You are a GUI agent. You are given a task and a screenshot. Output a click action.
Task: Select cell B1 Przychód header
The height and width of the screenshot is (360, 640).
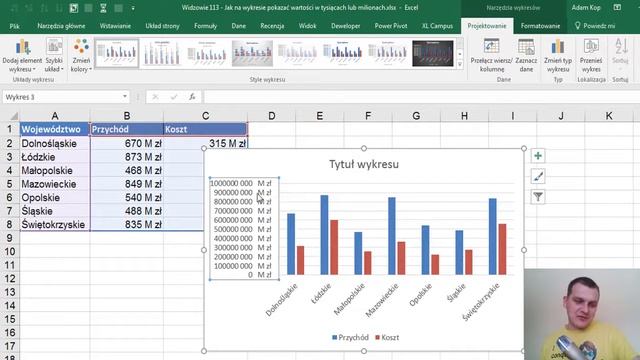[127, 129]
